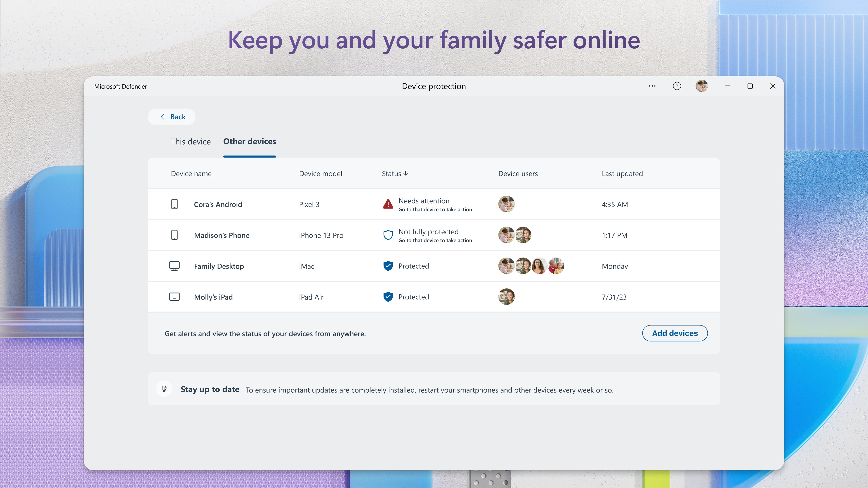This screenshot has height=488, width=868.
Task: Switch to the This device tab
Action: tap(190, 141)
